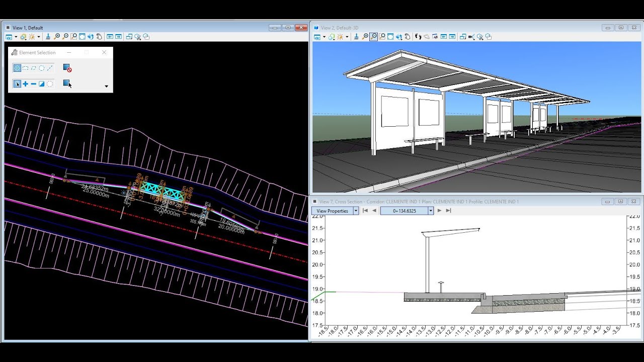
Task: Choose Circle selection method in Element Selection
Action: tap(42, 68)
